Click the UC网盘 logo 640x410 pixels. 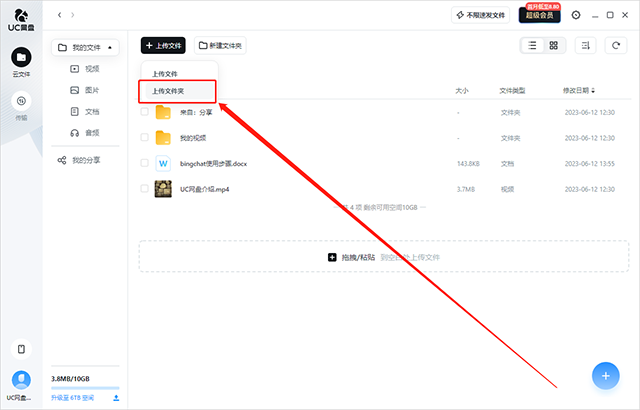coord(21,20)
